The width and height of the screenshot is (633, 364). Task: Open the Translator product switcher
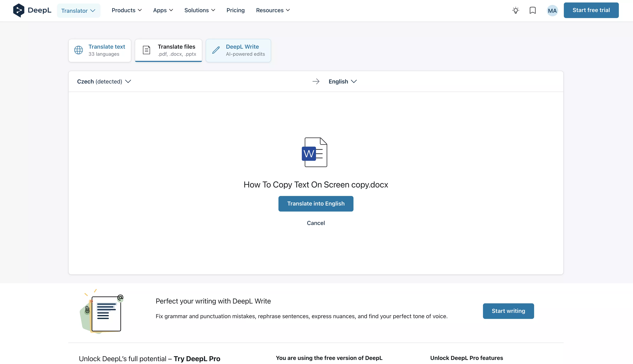pos(78,10)
